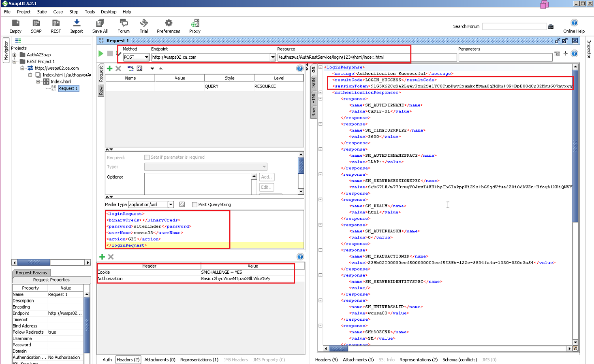Image resolution: width=594 pixels, height=364 pixels.
Task: Create a new REST project from toolbar
Action: click(56, 26)
